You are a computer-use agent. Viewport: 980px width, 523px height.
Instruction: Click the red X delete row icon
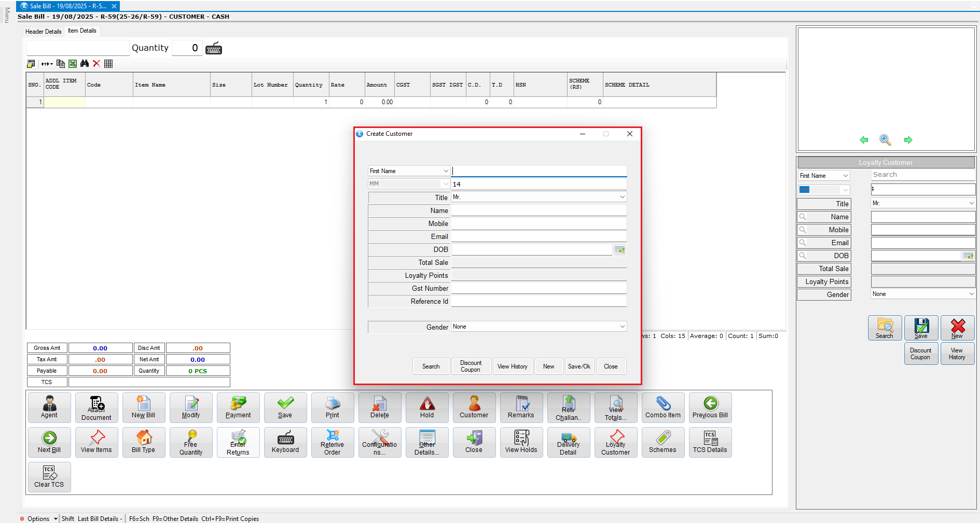click(x=96, y=64)
